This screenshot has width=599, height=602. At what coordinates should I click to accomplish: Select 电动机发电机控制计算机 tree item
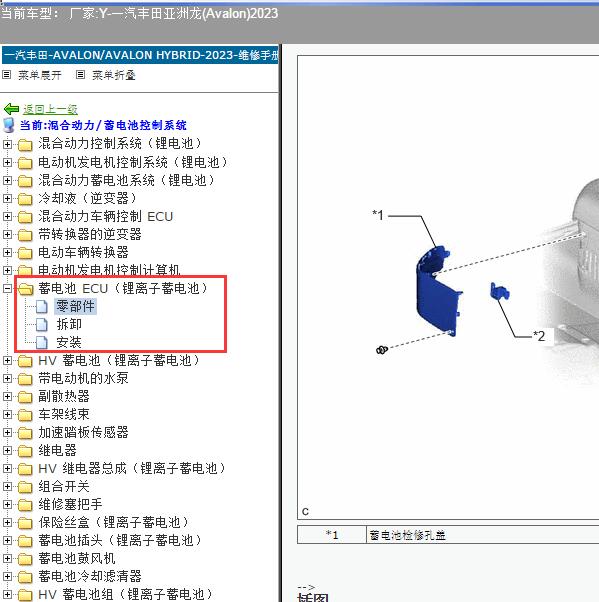pyautogui.click(x=109, y=270)
